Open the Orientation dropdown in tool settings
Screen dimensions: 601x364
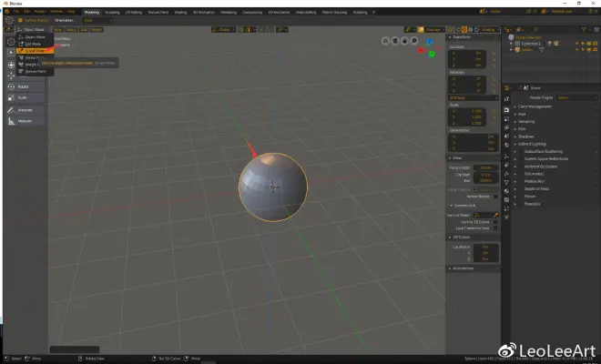tap(97, 20)
